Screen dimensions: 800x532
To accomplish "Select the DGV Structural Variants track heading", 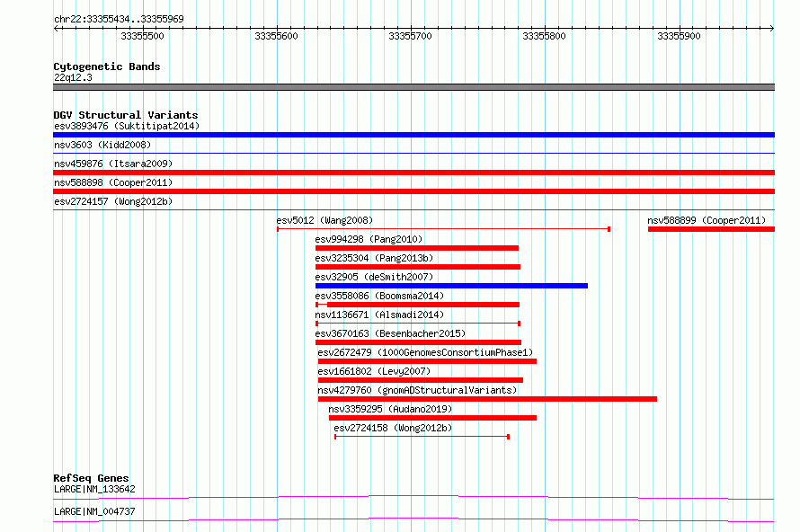I will (x=126, y=115).
